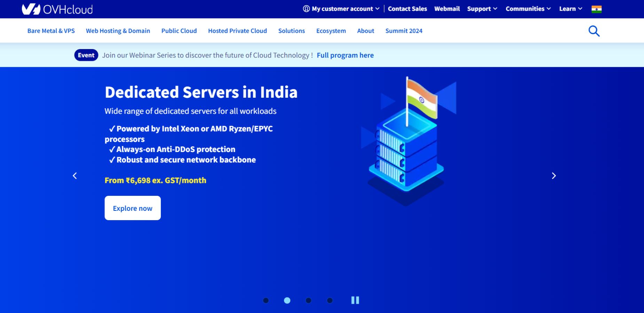Click the Explore now button
Image resolution: width=644 pixels, height=313 pixels.
point(132,208)
